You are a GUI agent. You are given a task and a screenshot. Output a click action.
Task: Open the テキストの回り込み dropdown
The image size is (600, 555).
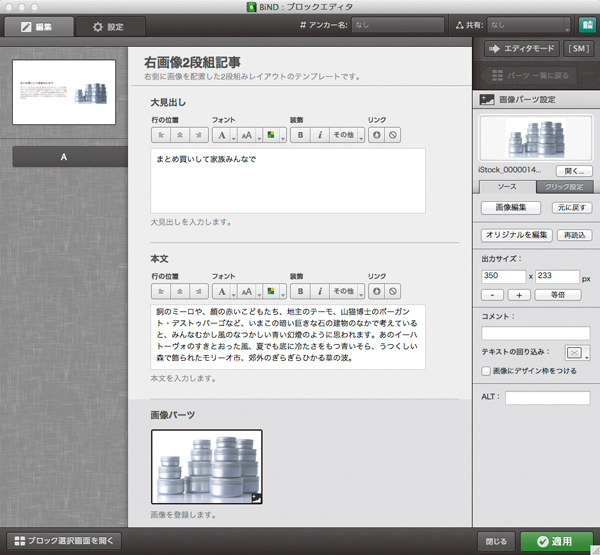(x=578, y=352)
